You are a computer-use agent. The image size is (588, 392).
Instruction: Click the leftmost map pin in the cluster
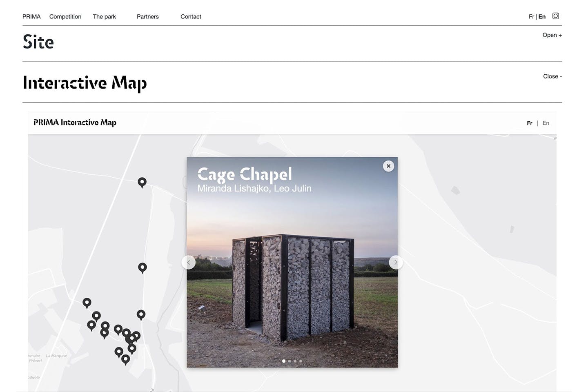click(87, 302)
